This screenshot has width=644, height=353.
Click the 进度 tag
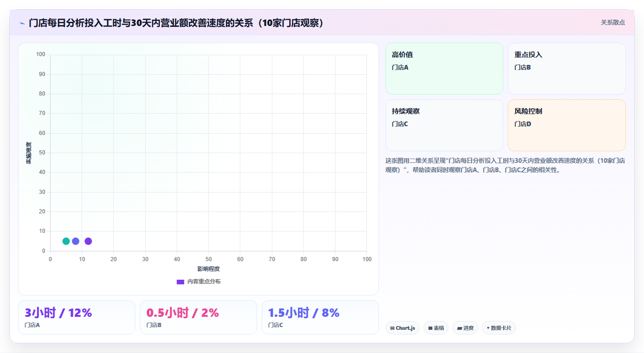tap(465, 328)
